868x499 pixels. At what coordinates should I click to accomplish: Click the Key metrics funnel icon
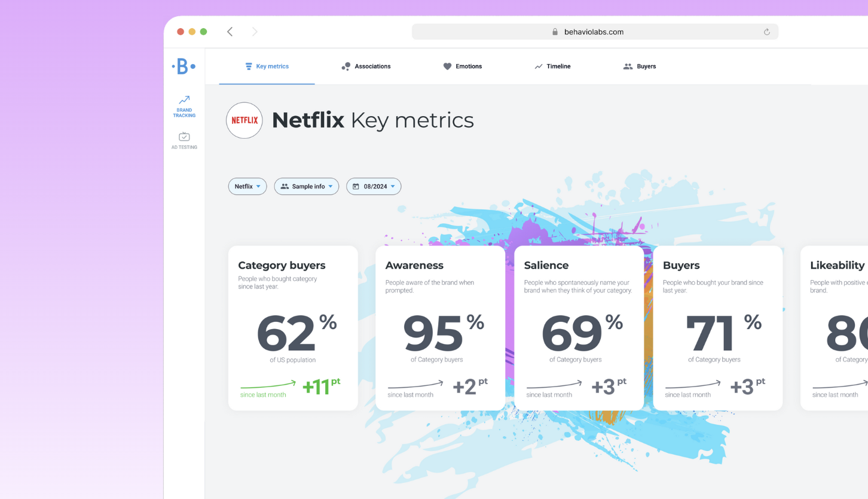tap(249, 66)
